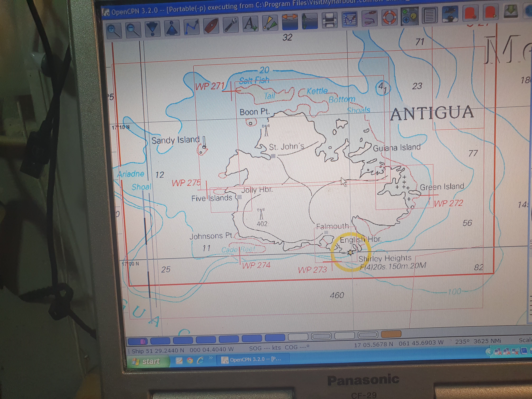
Task: Open the Print chart dialog
Action: pyautogui.click(x=329, y=20)
